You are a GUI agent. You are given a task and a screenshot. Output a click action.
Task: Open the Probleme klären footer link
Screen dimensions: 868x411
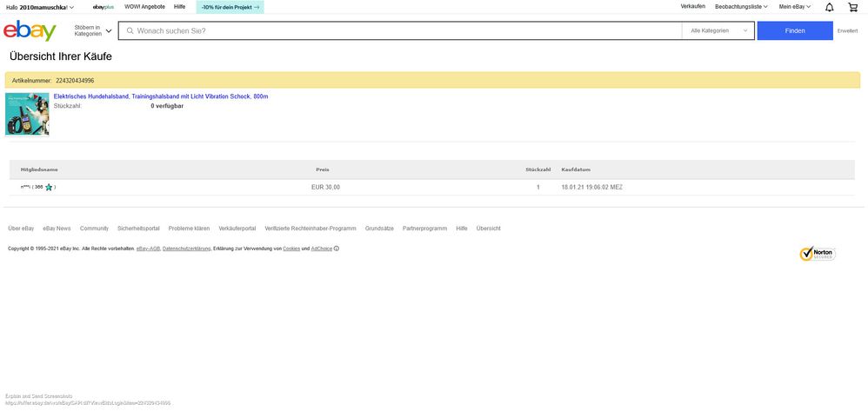tap(190, 229)
